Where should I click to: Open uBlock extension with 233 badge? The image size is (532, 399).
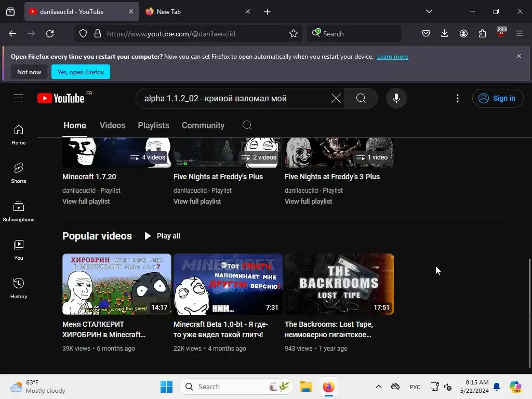(501, 33)
